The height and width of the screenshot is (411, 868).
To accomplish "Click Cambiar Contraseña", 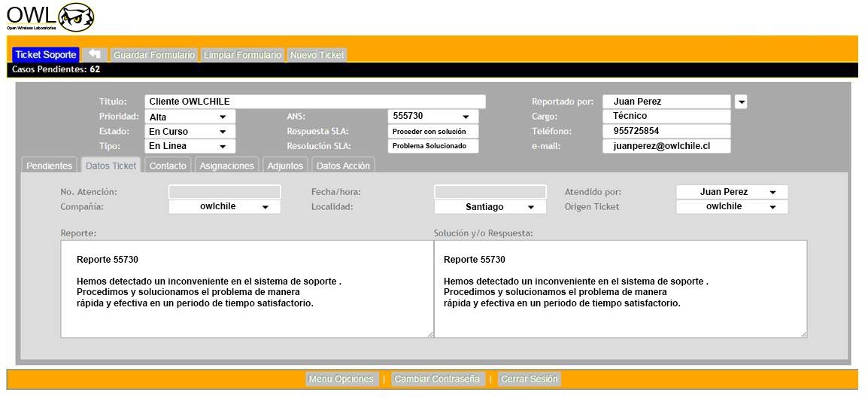I will pyautogui.click(x=439, y=379).
